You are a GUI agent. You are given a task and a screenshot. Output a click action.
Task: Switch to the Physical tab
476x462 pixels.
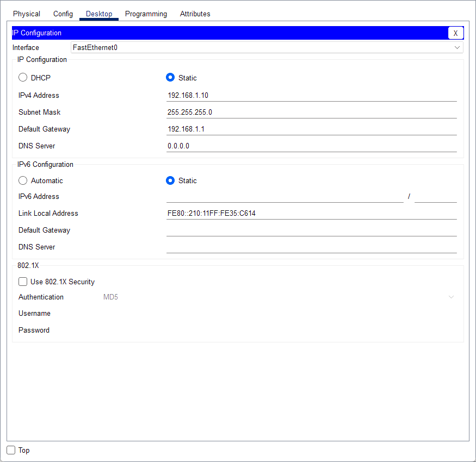(x=27, y=14)
